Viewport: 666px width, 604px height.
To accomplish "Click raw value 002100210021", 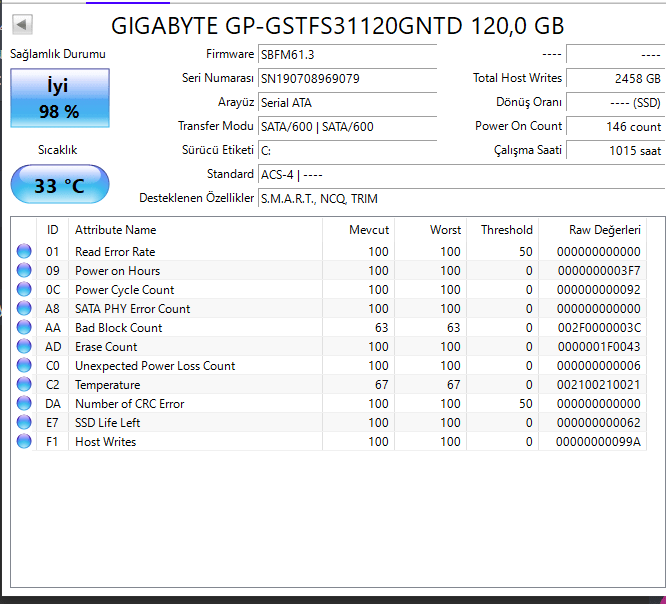I will pos(599,385).
